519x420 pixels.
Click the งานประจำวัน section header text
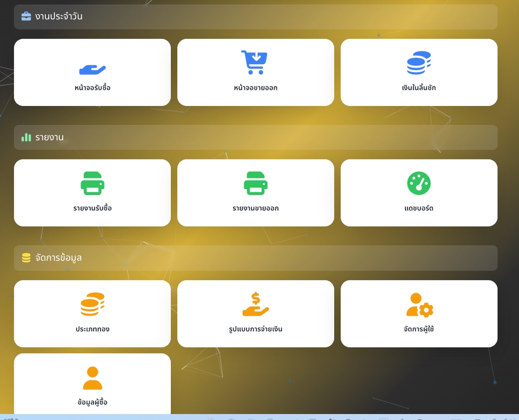pyautogui.click(x=59, y=16)
